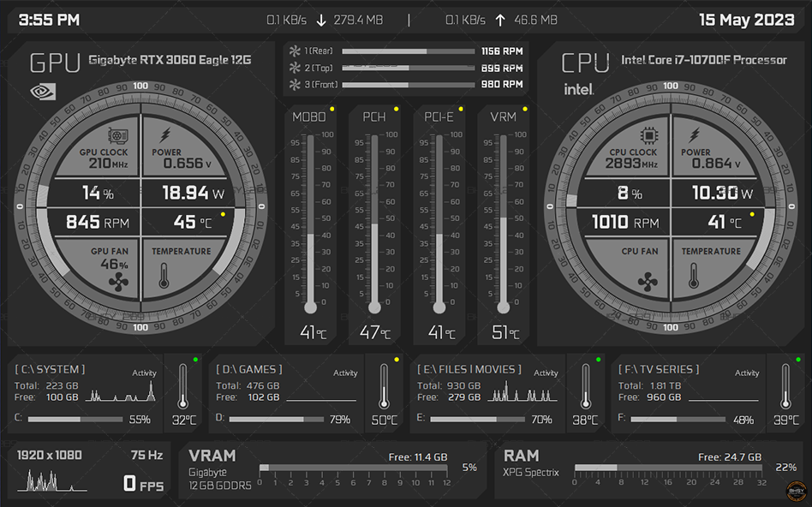Image resolution: width=812 pixels, height=507 pixels.
Task: Click the 1 (Rear) fan speed bar
Action: pos(408,51)
